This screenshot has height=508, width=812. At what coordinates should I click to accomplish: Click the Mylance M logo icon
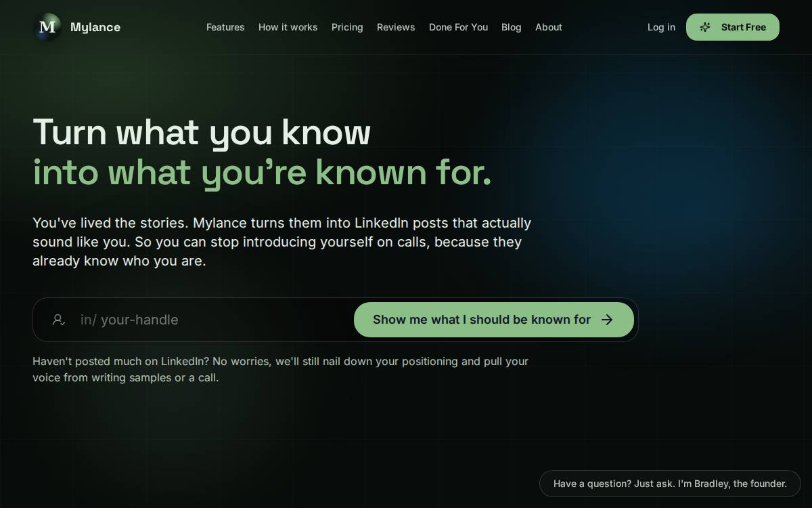point(47,27)
